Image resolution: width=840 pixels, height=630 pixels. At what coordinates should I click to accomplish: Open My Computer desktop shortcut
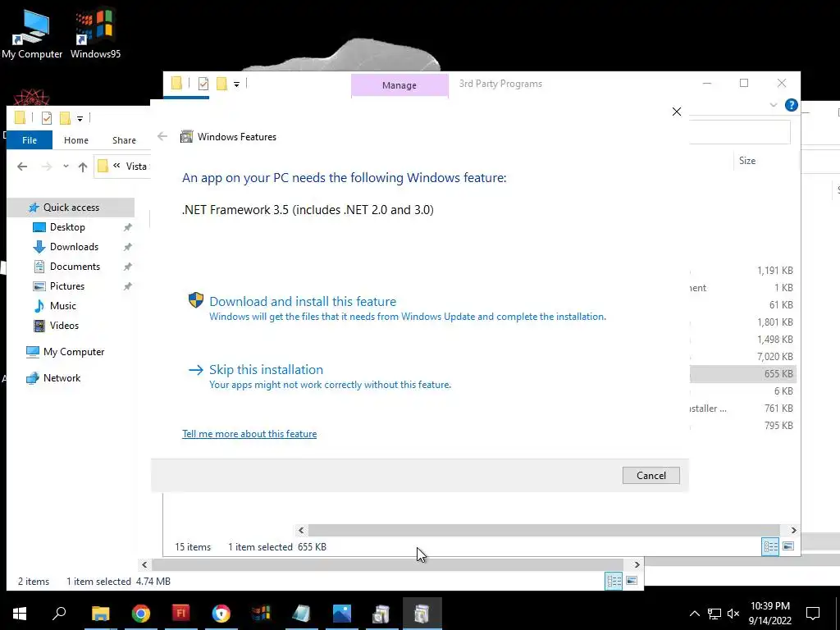click(x=32, y=34)
